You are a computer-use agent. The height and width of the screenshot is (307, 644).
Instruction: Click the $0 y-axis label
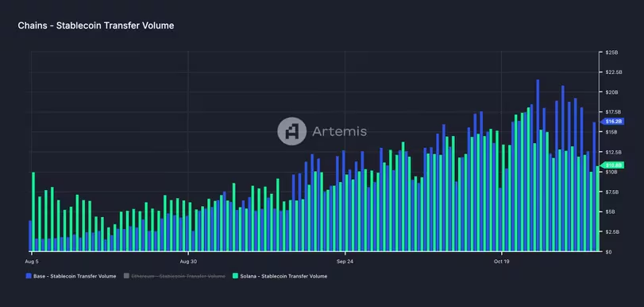click(x=609, y=251)
